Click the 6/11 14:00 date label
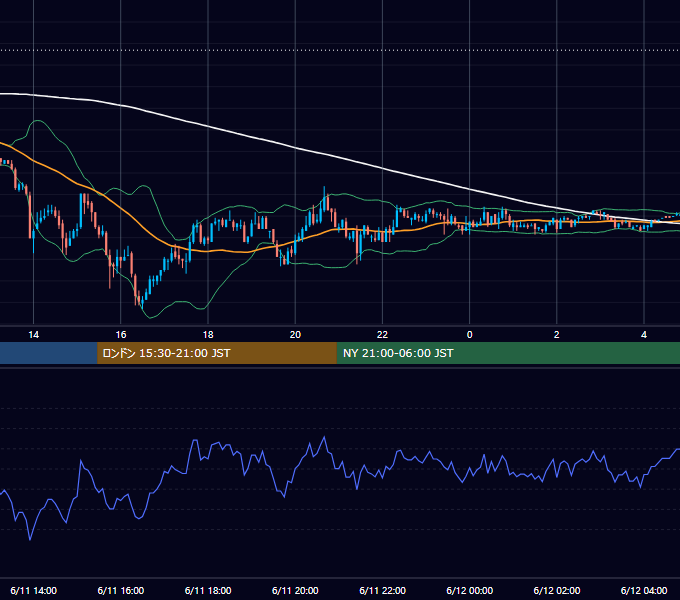Screen dimensions: 680x600 click(33, 590)
